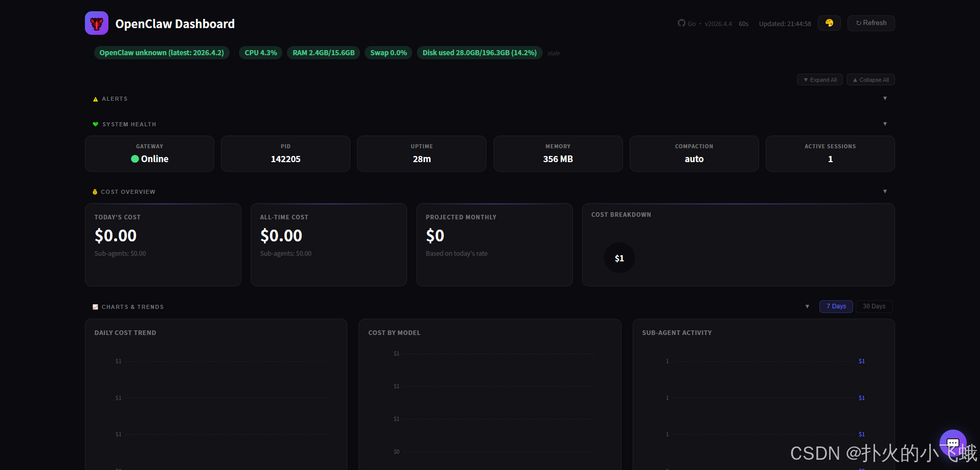Click the OpenClaw lobster logo icon
The image size is (980, 470).
click(97, 23)
